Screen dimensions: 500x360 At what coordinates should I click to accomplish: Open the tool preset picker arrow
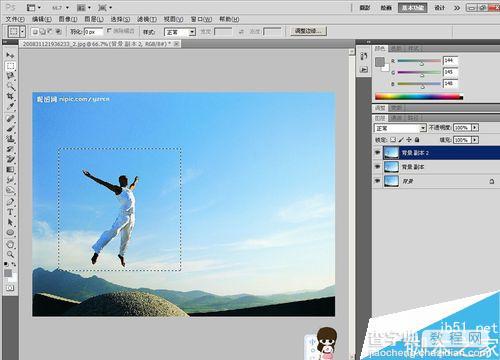pyautogui.click(x=22, y=32)
